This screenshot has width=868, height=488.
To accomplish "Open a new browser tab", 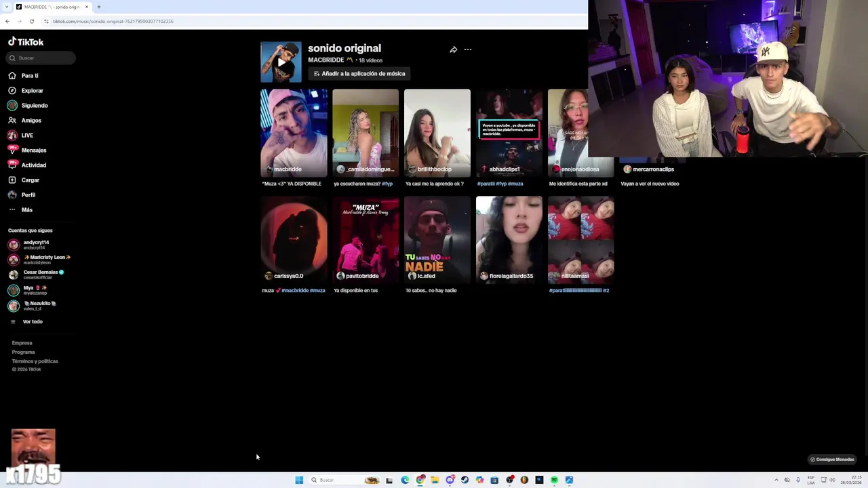I will tap(99, 7).
